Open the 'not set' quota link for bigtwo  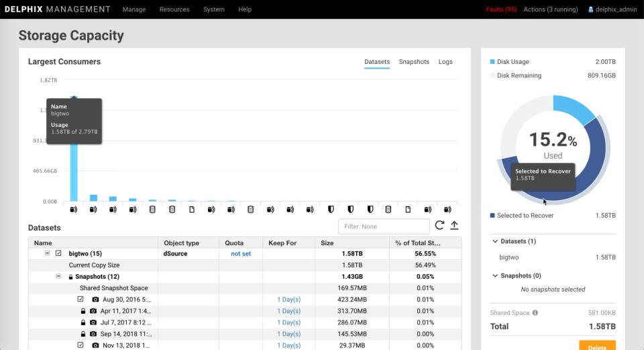point(241,254)
